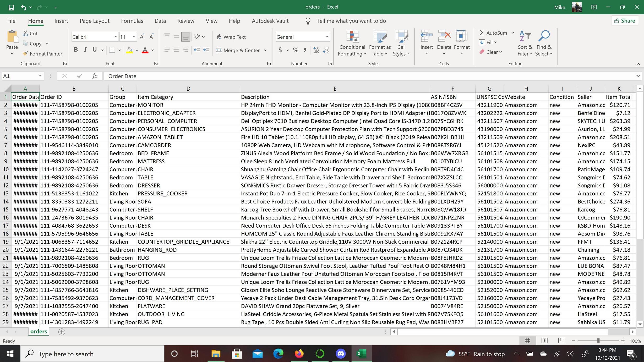Activate the Format Painter brush
This screenshot has width=644, height=362.
(x=42, y=53)
